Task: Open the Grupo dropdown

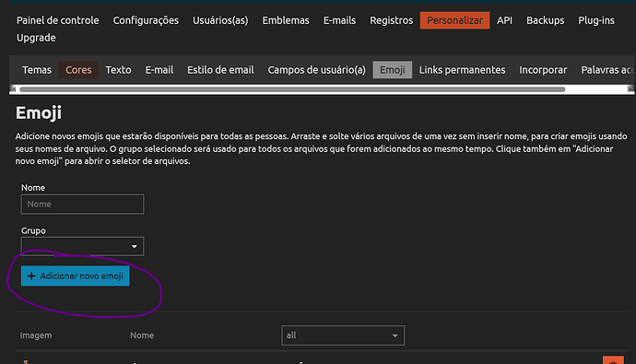Action: click(x=82, y=246)
